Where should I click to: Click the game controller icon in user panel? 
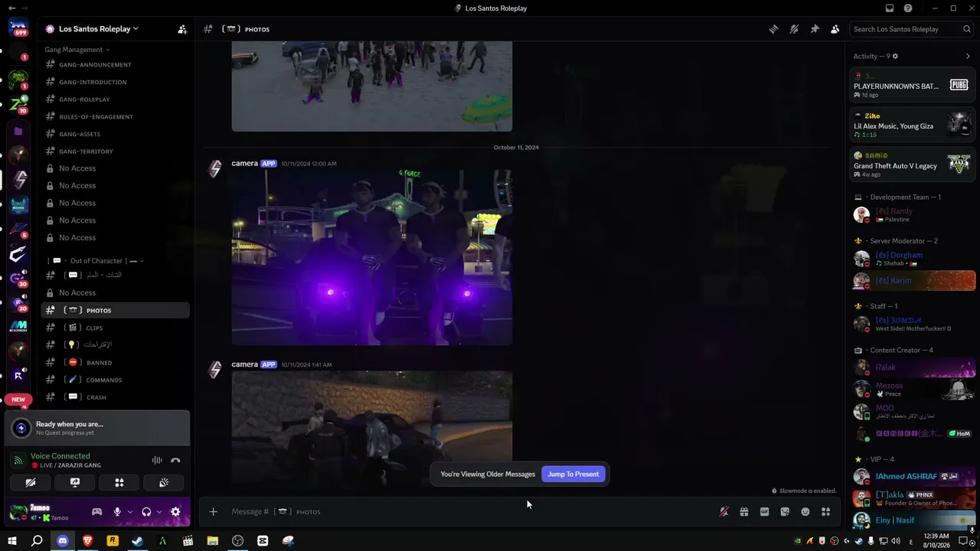point(97,512)
